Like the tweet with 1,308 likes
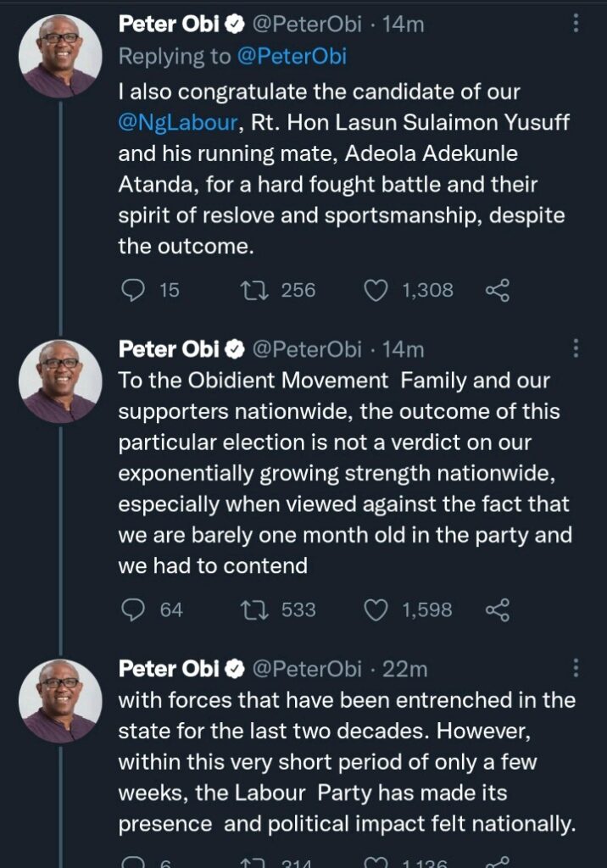Image resolution: width=607 pixels, height=868 pixels. click(x=376, y=290)
